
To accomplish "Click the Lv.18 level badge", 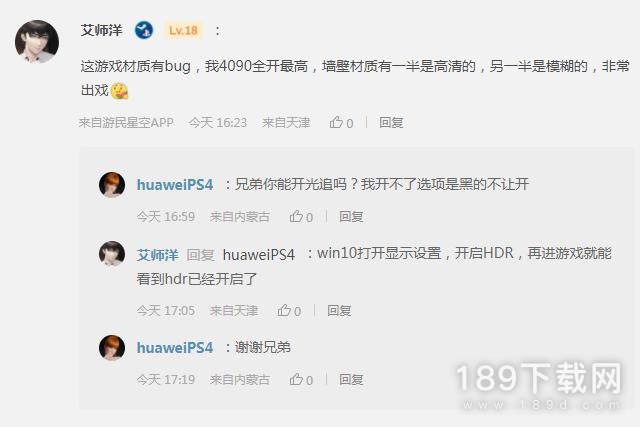I will pyautogui.click(x=183, y=31).
